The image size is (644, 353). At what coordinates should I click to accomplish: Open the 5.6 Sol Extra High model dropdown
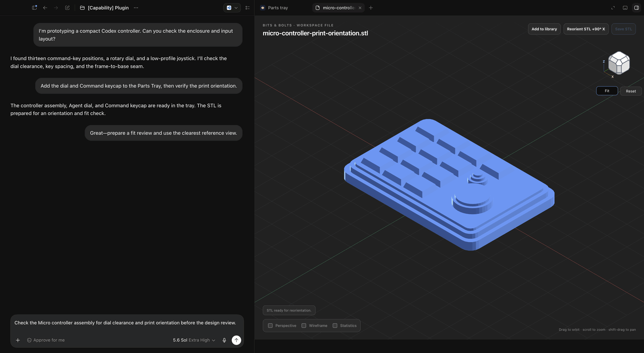[194, 340]
